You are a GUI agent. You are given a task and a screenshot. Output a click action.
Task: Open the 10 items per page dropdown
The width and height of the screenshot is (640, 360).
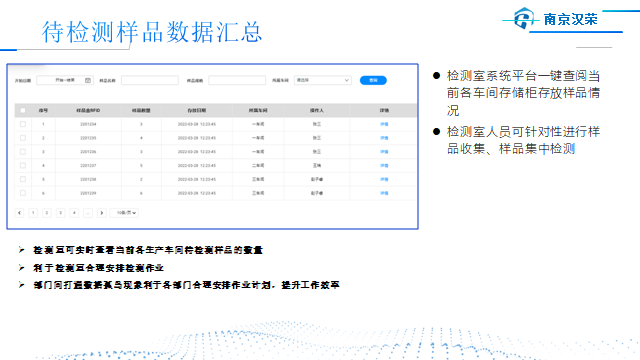[x=125, y=213]
